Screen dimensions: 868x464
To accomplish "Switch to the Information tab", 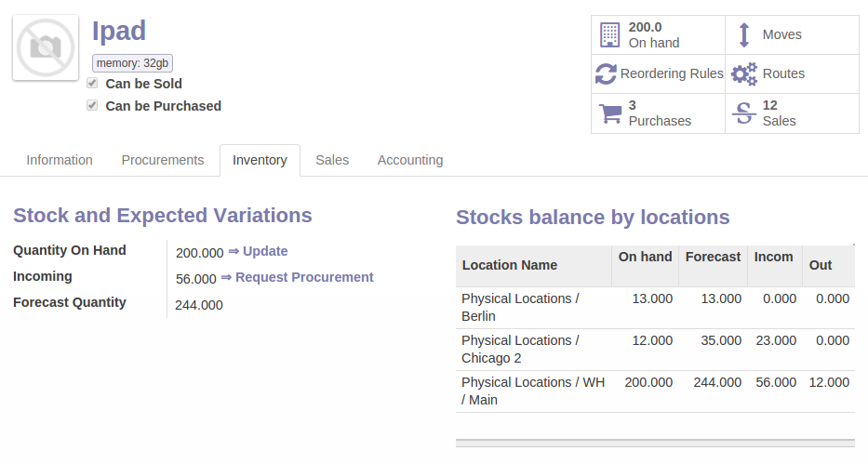I will click(60, 160).
